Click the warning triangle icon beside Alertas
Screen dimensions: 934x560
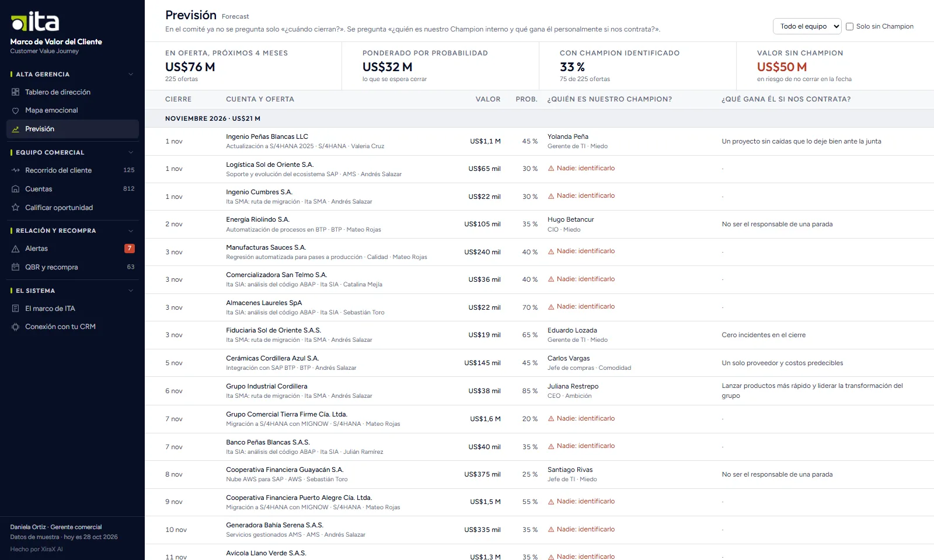point(15,249)
